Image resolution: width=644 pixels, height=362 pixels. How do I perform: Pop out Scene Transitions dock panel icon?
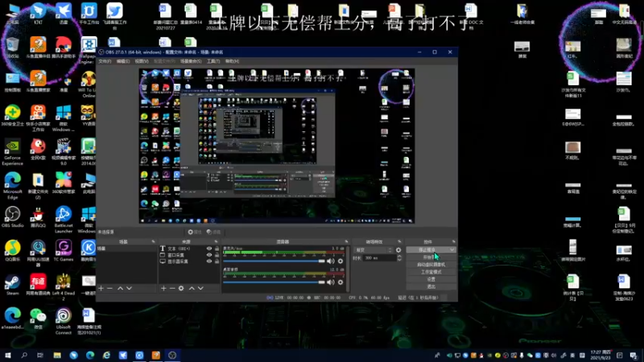399,242
